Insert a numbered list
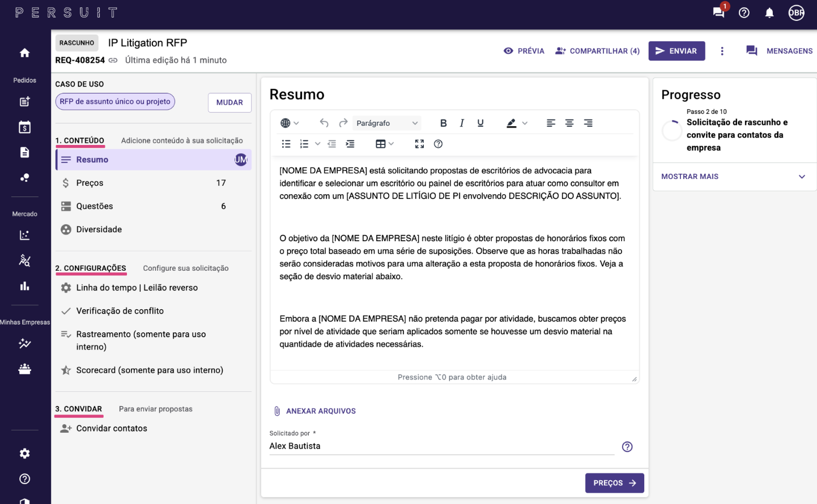This screenshot has width=817, height=504. click(x=304, y=144)
